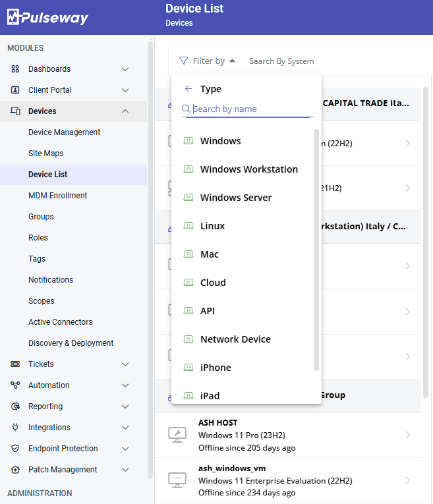This screenshot has height=504, width=433.
Task: Click the Endpoint Protection shield icon
Action: (15, 449)
